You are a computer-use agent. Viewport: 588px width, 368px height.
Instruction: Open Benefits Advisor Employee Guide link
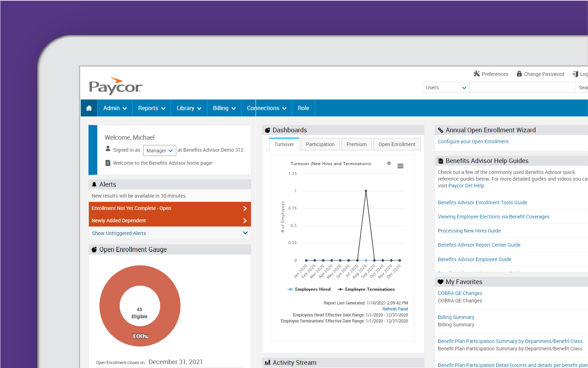pyautogui.click(x=474, y=259)
